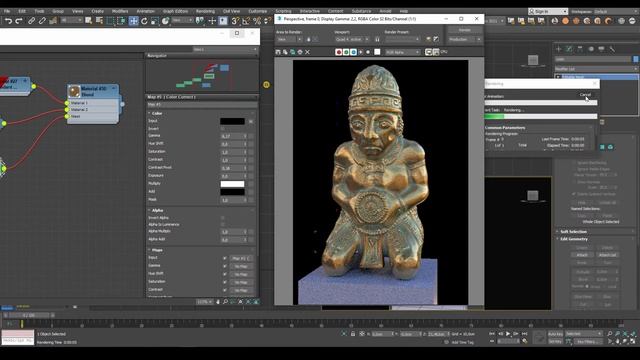
Task: Click the Render button in render window
Action: 464,30
